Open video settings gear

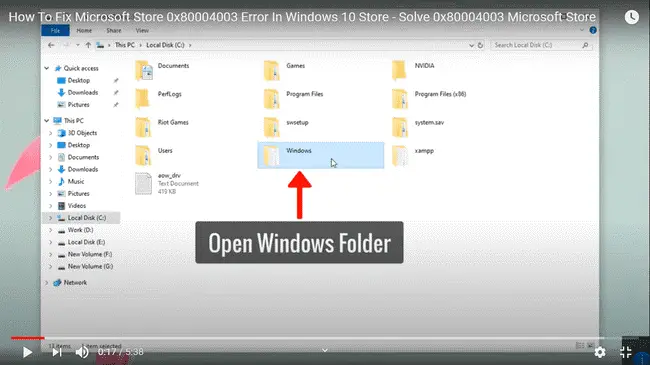[x=600, y=352]
